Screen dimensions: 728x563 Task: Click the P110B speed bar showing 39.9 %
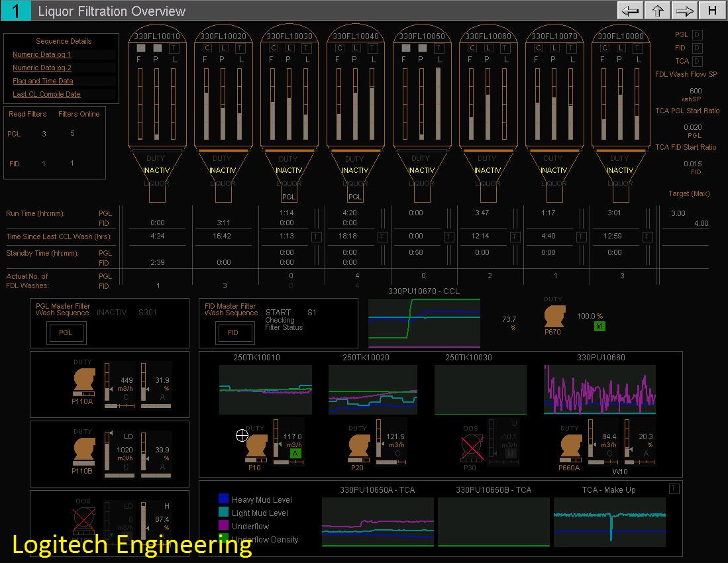click(144, 451)
